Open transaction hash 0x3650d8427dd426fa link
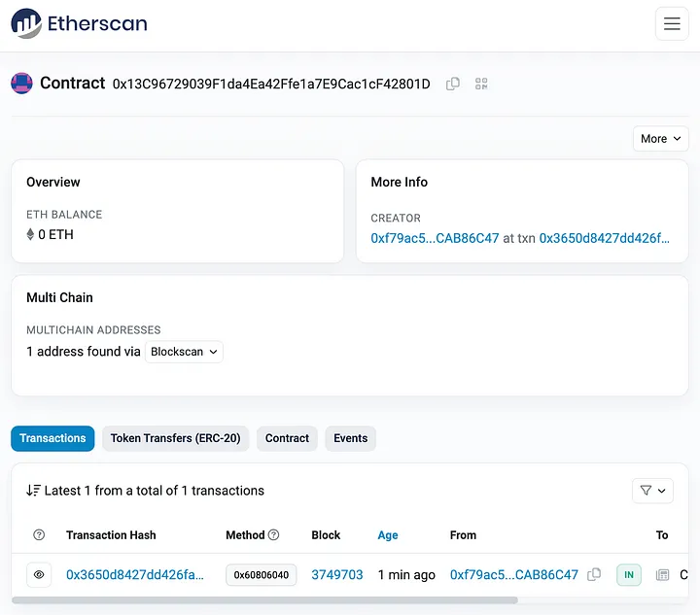This screenshot has height=615, width=700. coord(135,575)
